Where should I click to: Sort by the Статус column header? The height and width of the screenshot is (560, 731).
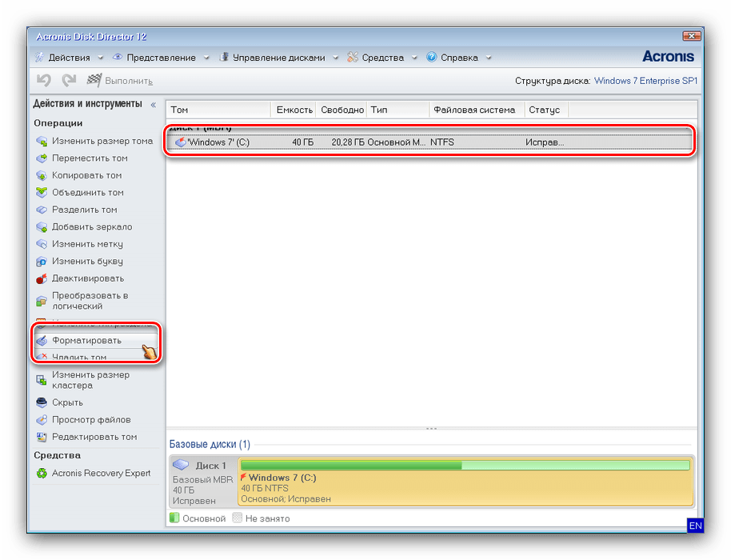546,110
